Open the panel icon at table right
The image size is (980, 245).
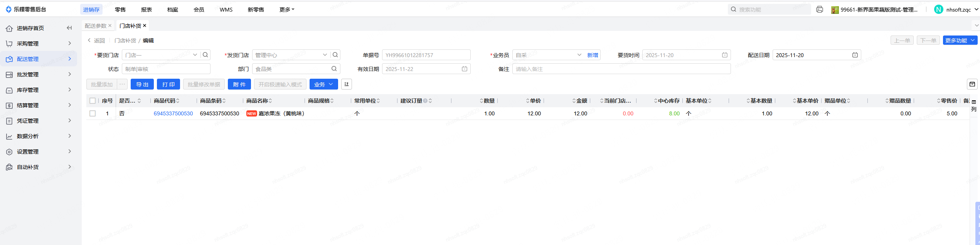coord(972,84)
